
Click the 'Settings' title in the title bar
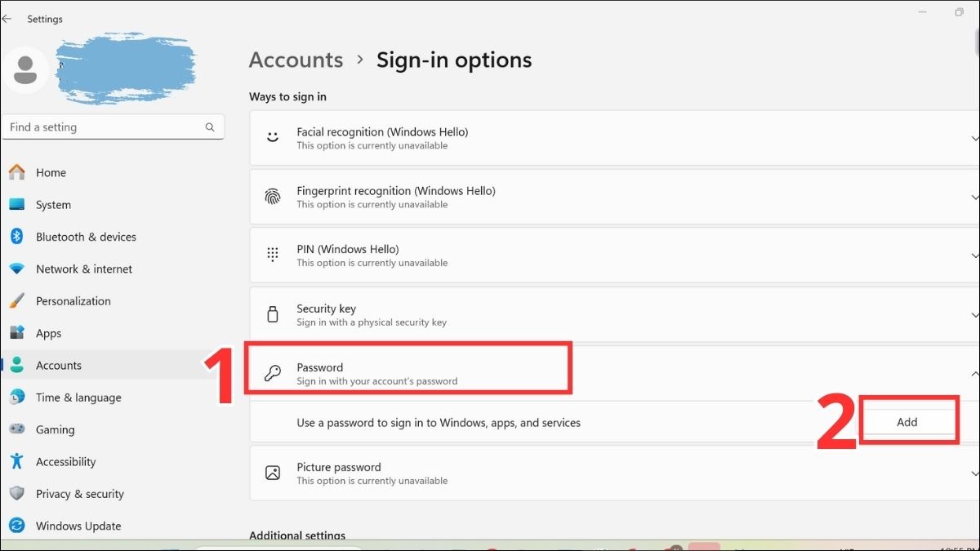tap(45, 19)
